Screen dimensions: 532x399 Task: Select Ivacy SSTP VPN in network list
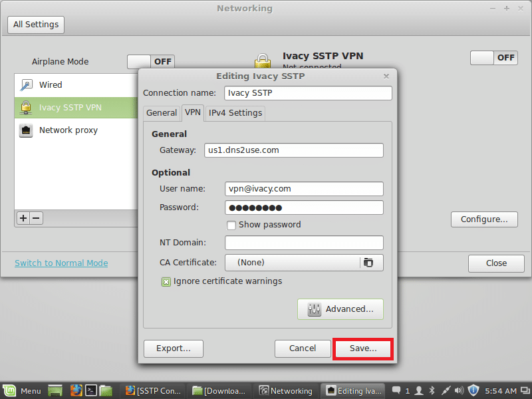click(76, 108)
